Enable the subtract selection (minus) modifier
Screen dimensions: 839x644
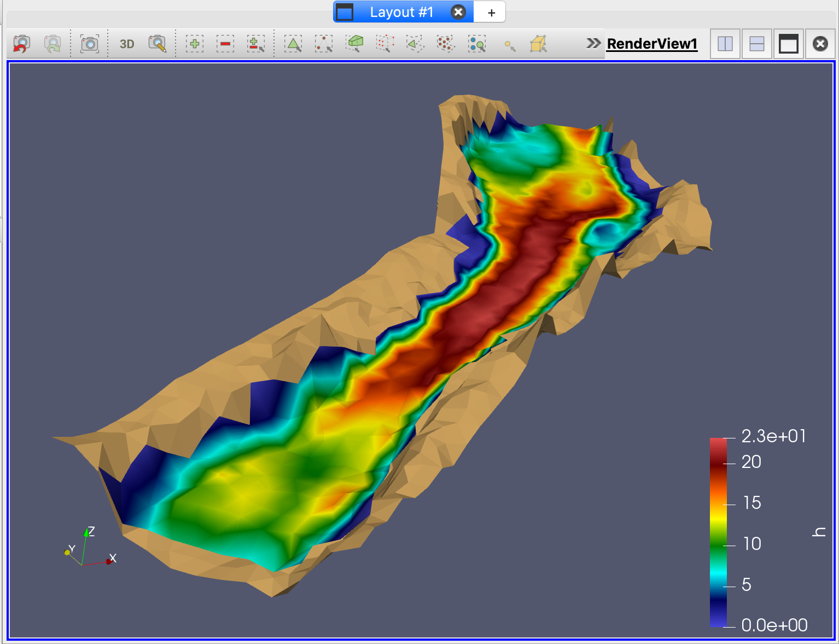[225, 44]
